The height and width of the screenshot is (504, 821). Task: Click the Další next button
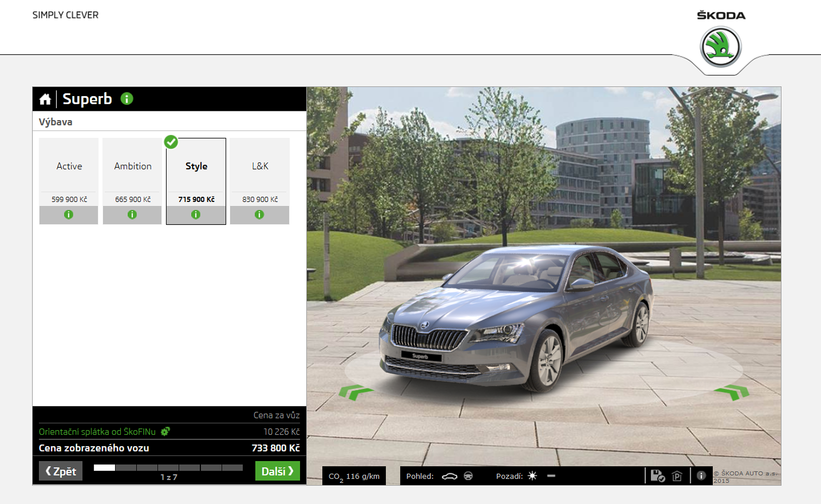coord(277,471)
